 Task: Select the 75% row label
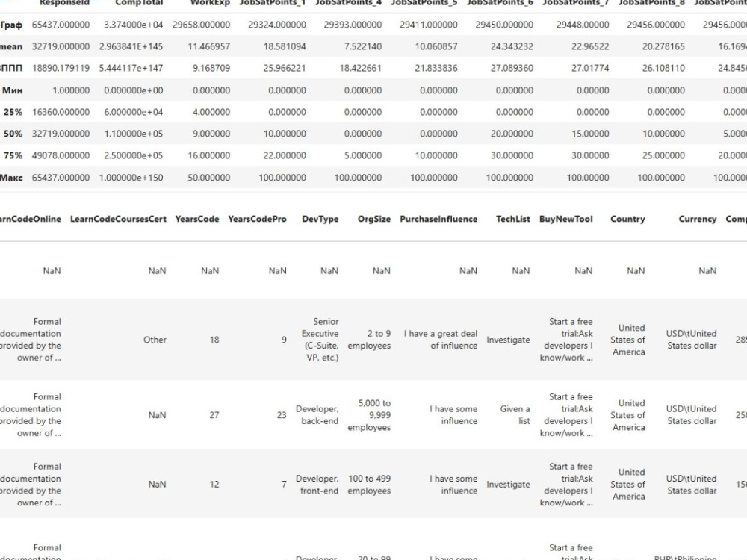click(13, 156)
